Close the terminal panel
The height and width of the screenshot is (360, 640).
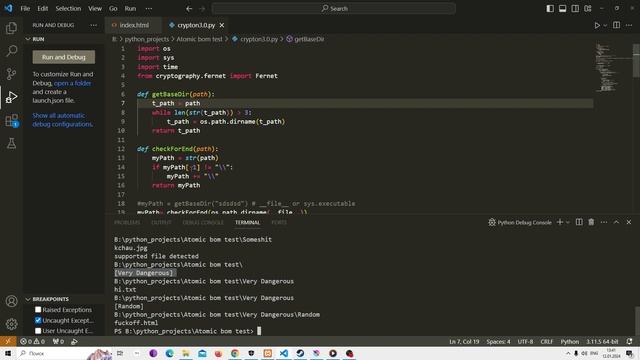pos(629,222)
